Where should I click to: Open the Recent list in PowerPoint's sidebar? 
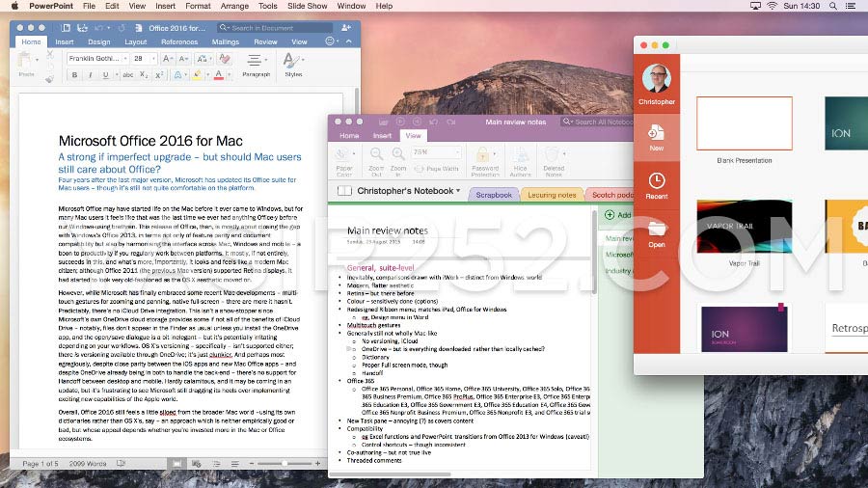point(657,185)
